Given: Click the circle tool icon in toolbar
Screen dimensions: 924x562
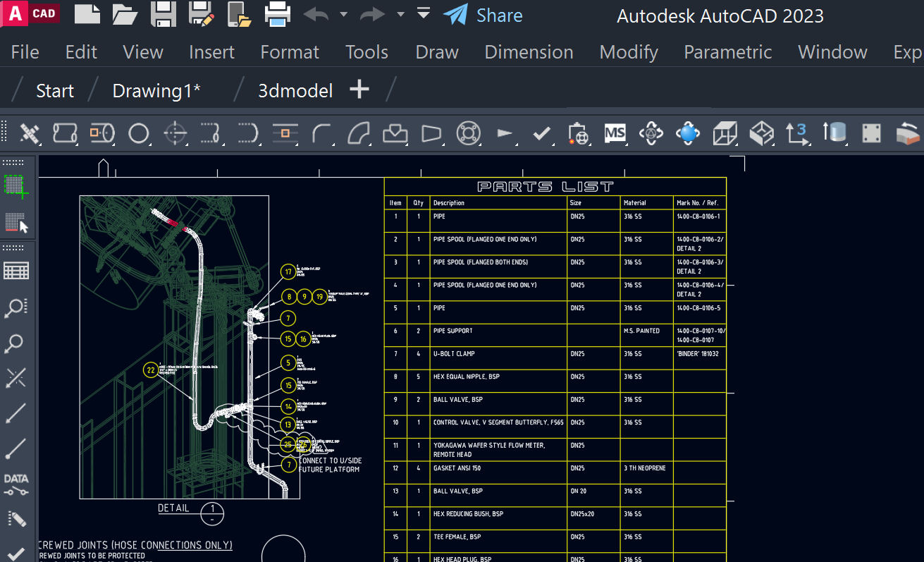Looking at the screenshot, I should pyautogui.click(x=139, y=133).
